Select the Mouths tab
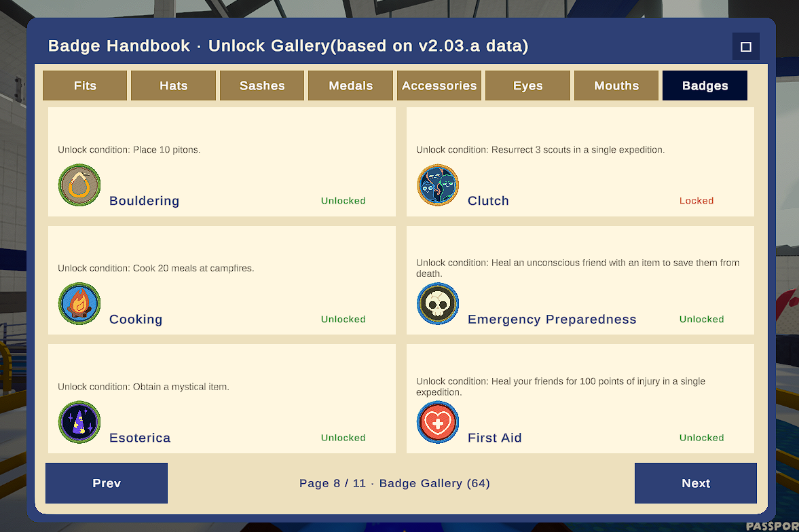The image size is (799, 532). (x=616, y=85)
